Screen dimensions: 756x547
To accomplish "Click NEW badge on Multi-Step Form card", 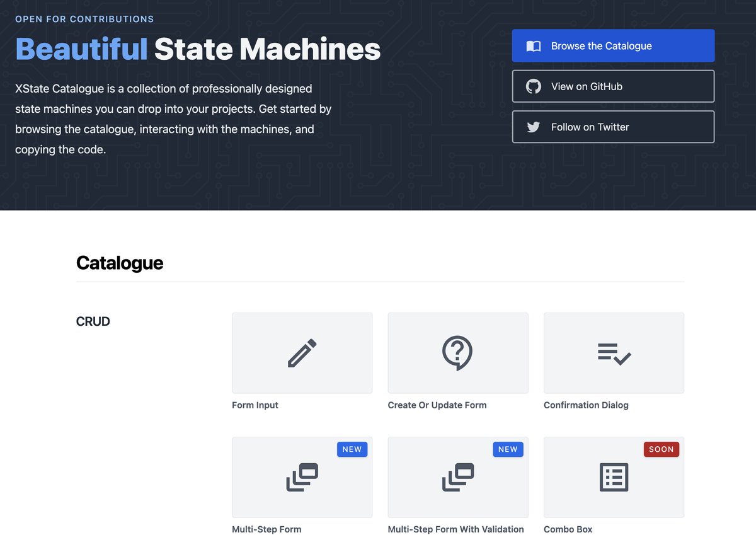I will pyautogui.click(x=352, y=449).
